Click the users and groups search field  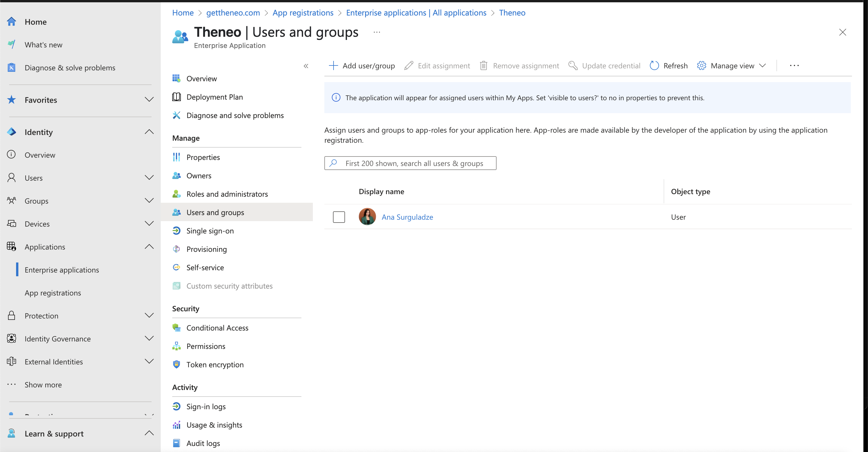click(x=414, y=163)
